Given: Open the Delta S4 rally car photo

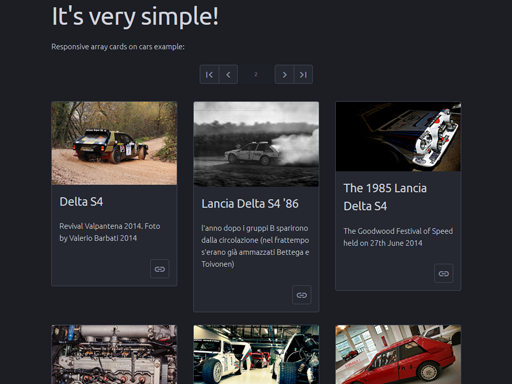Looking at the screenshot, I should pyautogui.click(x=114, y=143).
